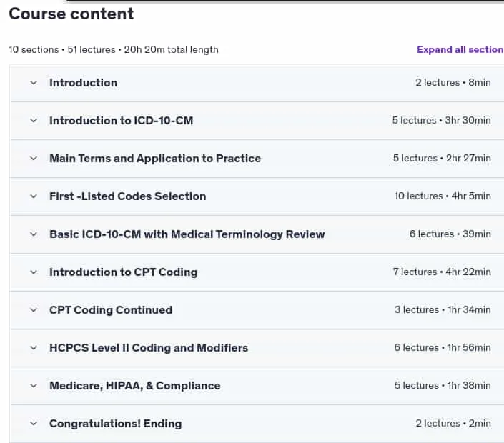Image resolution: width=504 pixels, height=443 pixels.
Task: Expand Medicare, HIPAA, & Compliance chevron
Action: (34, 386)
